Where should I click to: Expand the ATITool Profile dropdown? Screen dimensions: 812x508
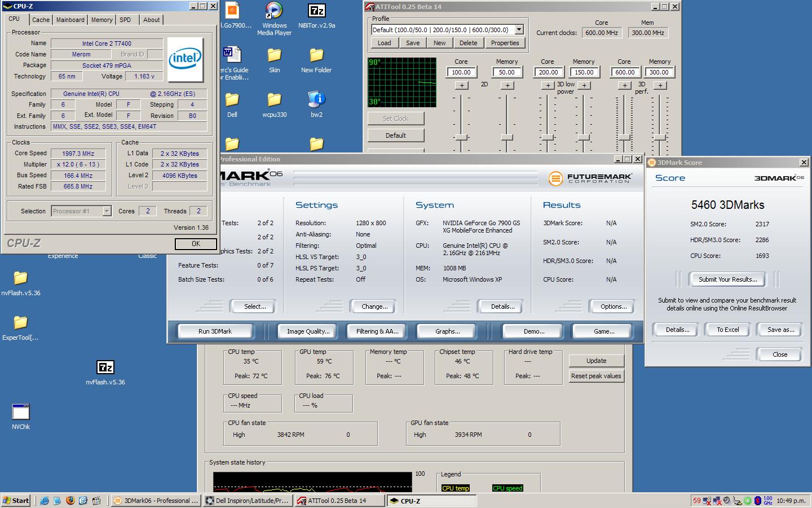pos(519,30)
